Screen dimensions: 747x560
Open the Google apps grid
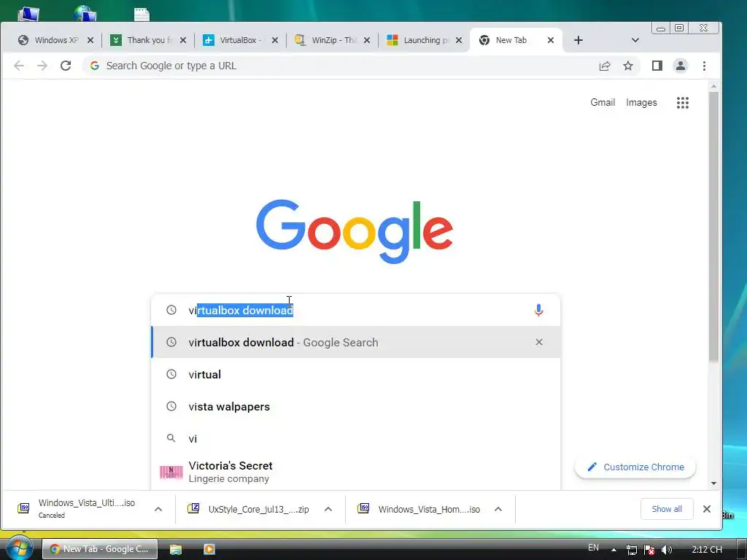(x=683, y=102)
